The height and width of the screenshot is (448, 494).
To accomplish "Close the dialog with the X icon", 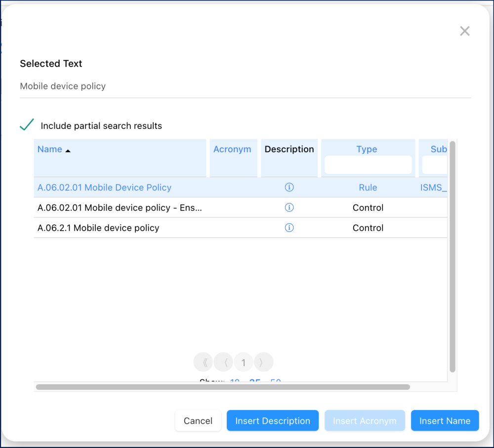I will [464, 32].
